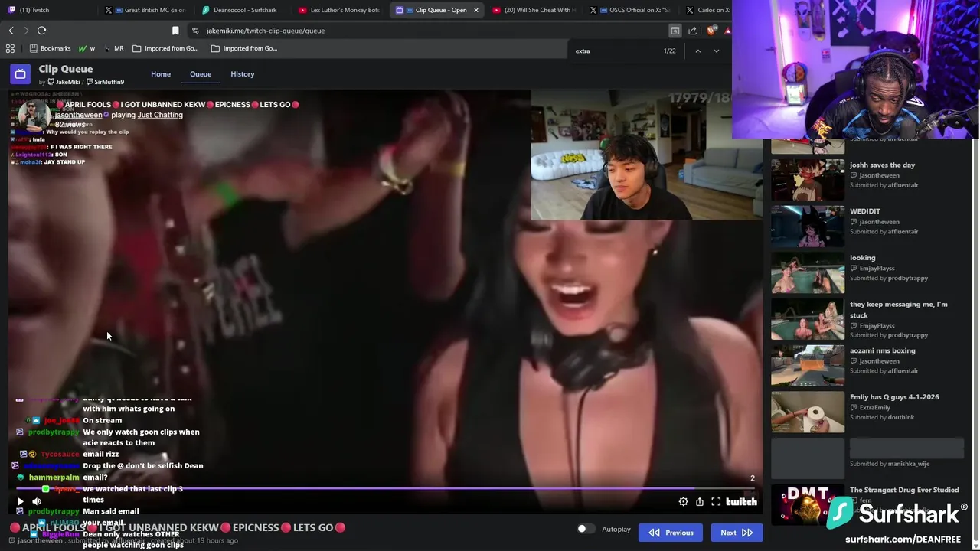
Task: Open jasontheween channel link in player
Action: (78, 115)
